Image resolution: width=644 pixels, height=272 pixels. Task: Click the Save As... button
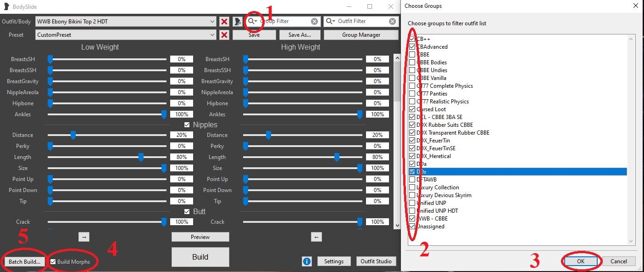(300, 35)
